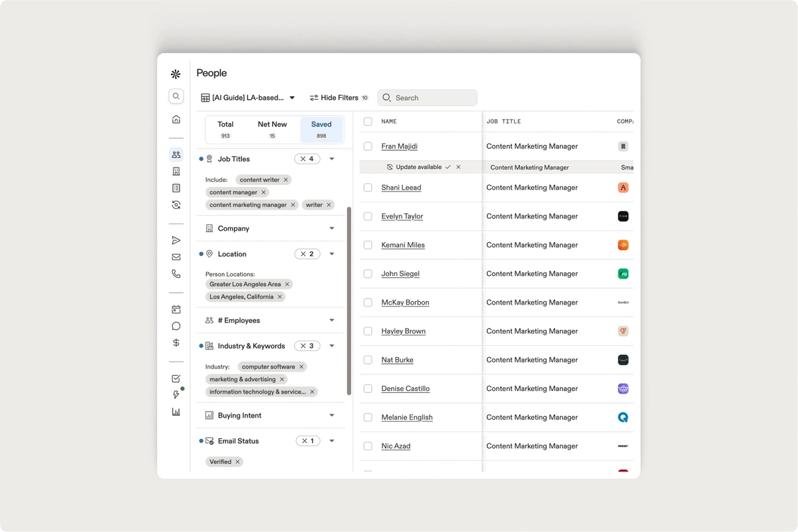Go to Home via house icon

coord(176,119)
